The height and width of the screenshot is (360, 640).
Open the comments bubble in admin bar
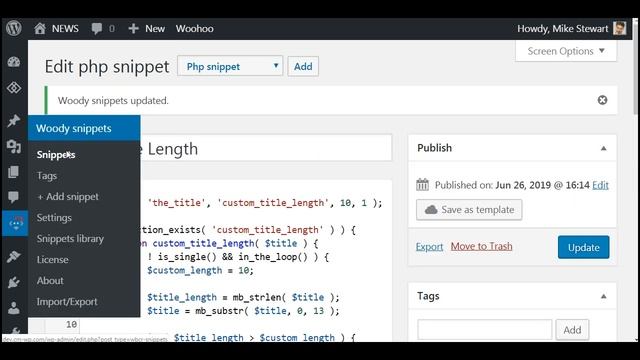coord(97,29)
